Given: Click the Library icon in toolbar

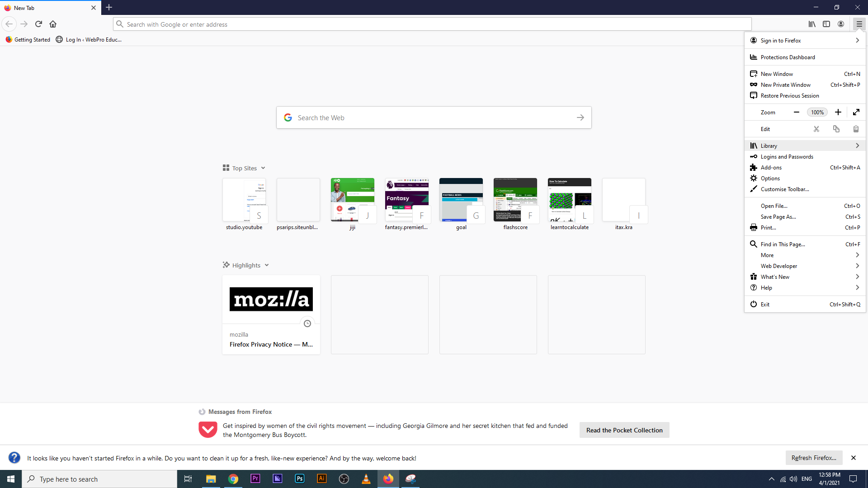Looking at the screenshot, I should [x=812, y=24].
